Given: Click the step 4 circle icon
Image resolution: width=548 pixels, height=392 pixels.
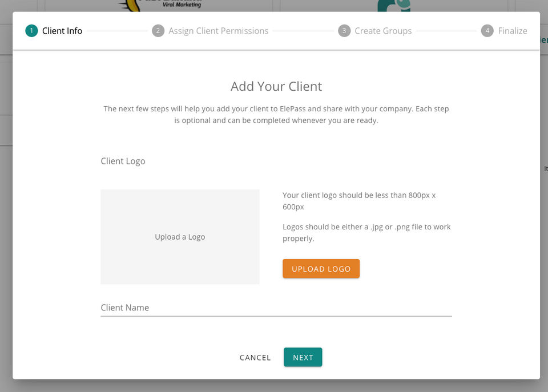Looking at the screenshot, I should pos(487,31).
